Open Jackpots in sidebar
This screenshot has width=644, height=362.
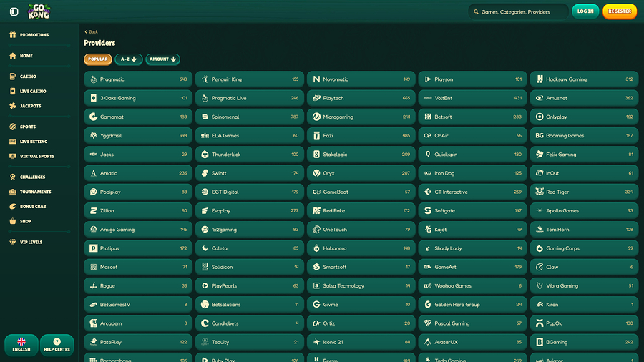(30, 106)
